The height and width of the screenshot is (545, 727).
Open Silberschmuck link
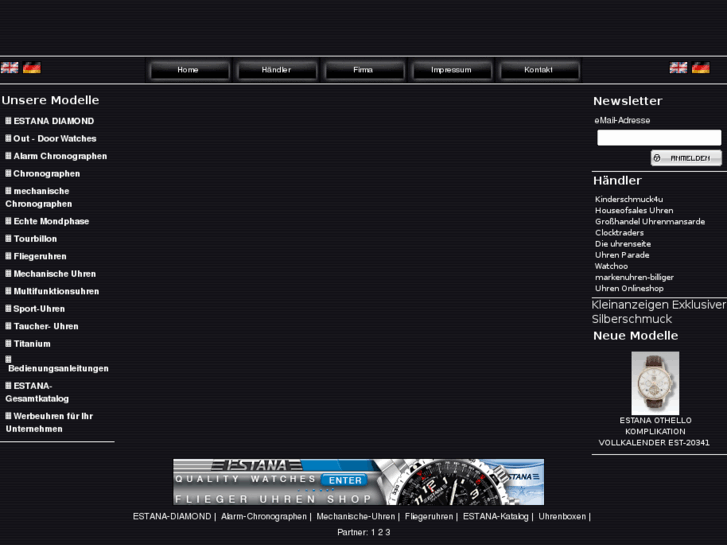tap(631, 319)
